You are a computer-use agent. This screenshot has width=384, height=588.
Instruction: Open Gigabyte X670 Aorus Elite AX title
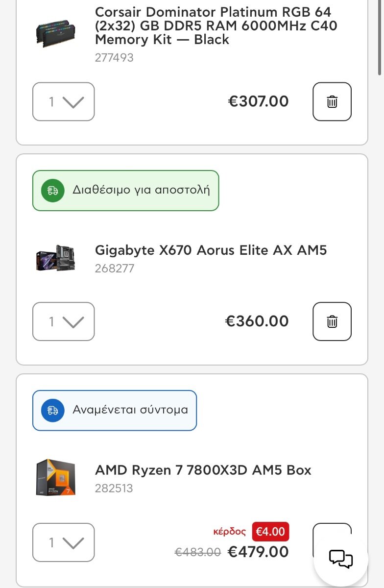coord(211,250)
